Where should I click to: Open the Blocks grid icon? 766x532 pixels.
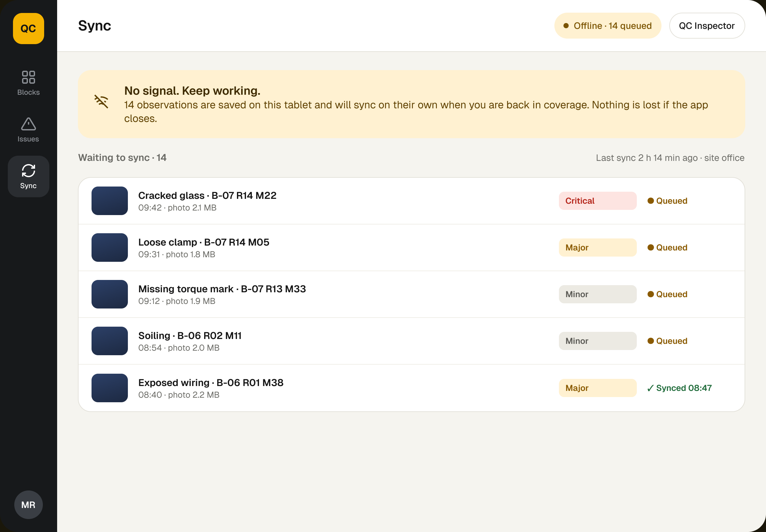click(x=28, y=77)
